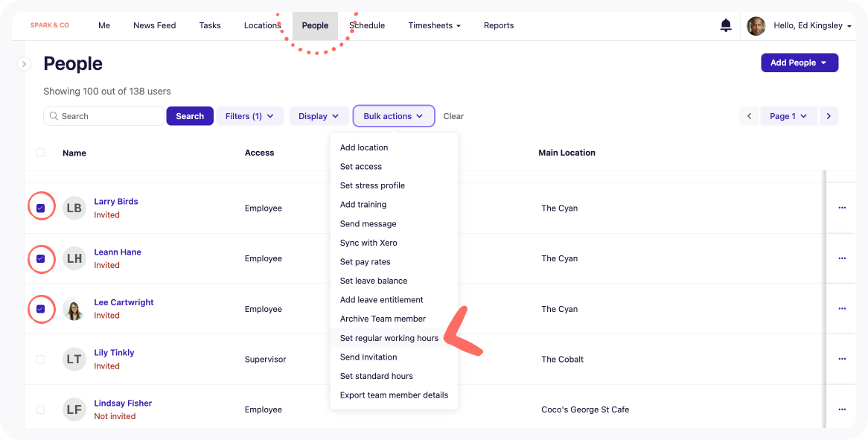
Task: Switch to the Schedule tab
Action: (x=367, y=25)
